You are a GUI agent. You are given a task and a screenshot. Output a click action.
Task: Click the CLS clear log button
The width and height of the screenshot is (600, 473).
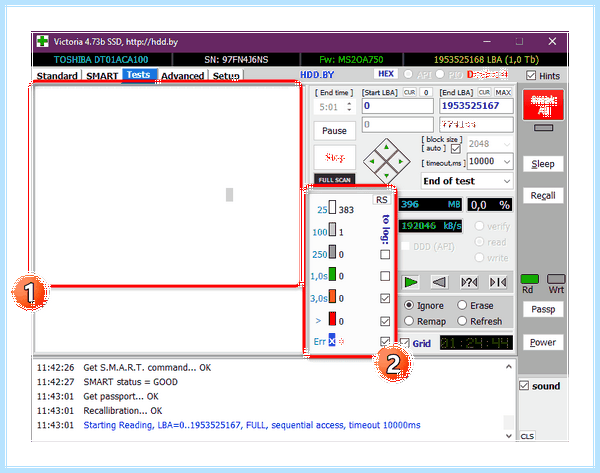coord(527,436)
